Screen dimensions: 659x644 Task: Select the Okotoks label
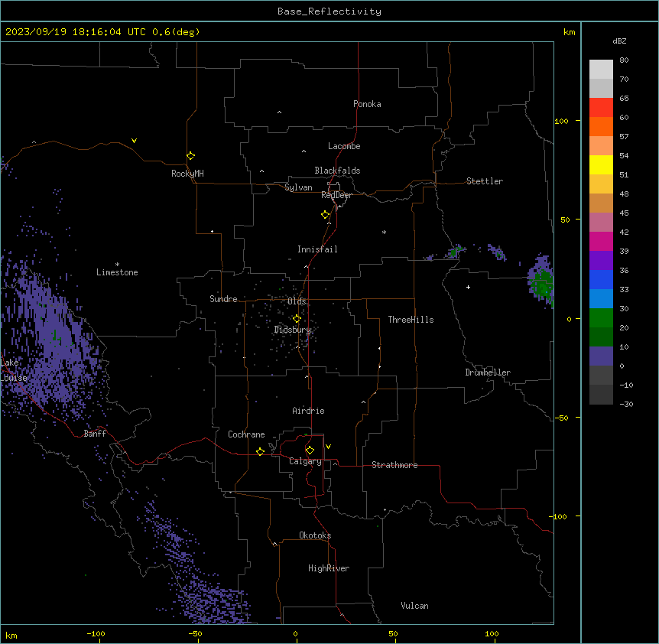point(315,535)
